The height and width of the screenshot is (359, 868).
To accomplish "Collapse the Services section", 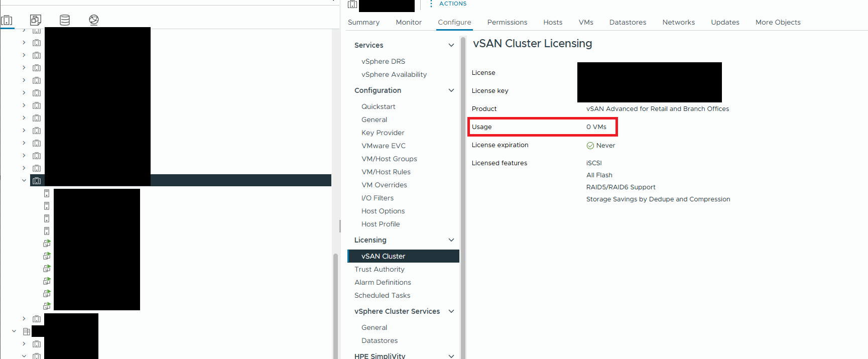I will click(x=451, y=45).
